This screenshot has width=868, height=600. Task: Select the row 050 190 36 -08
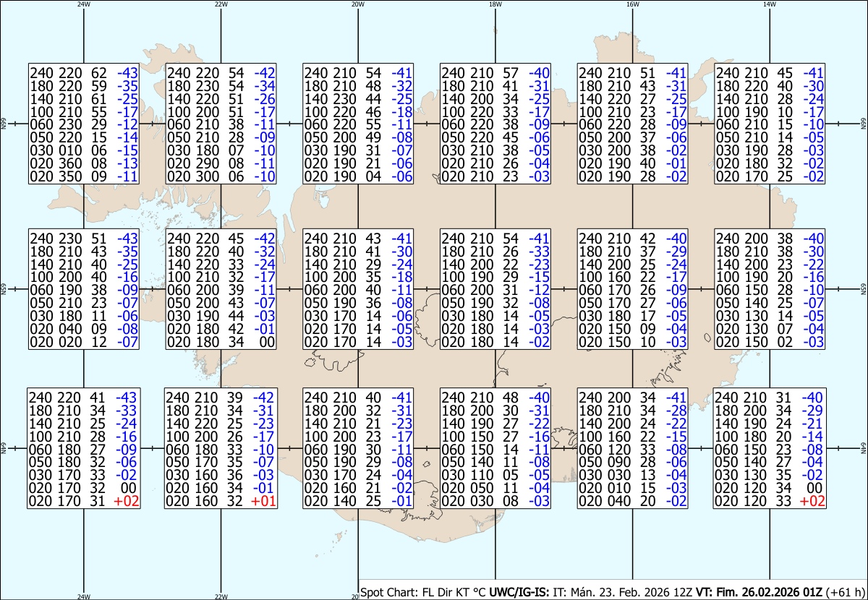click(358, 304)
